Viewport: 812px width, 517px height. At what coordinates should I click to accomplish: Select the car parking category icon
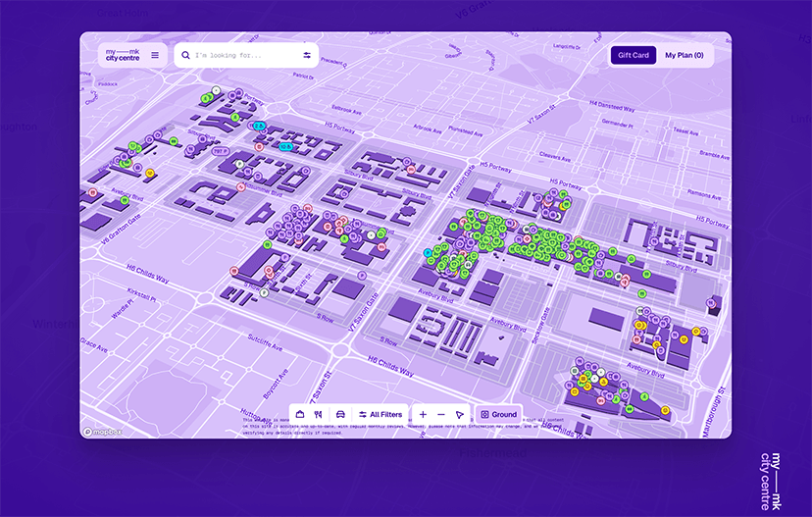340,414
